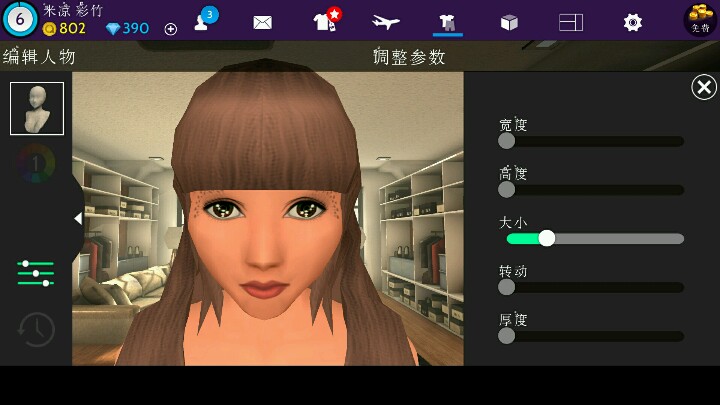Tap the airplane travel icon
720x405 pixels.
coord(386,22)
